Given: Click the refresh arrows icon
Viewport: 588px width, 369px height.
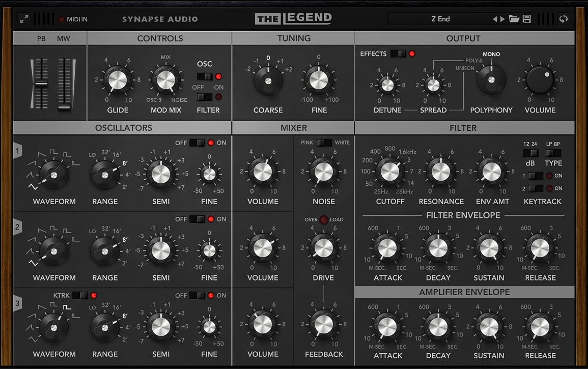Looking at the screenshot, I should [x=563, y=19].
